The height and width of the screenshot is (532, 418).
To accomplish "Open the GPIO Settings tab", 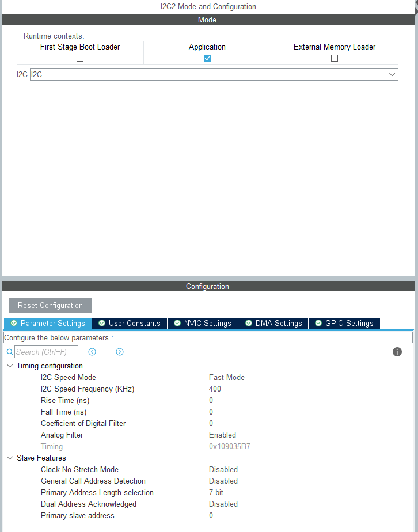I will (x=344, y=324).
